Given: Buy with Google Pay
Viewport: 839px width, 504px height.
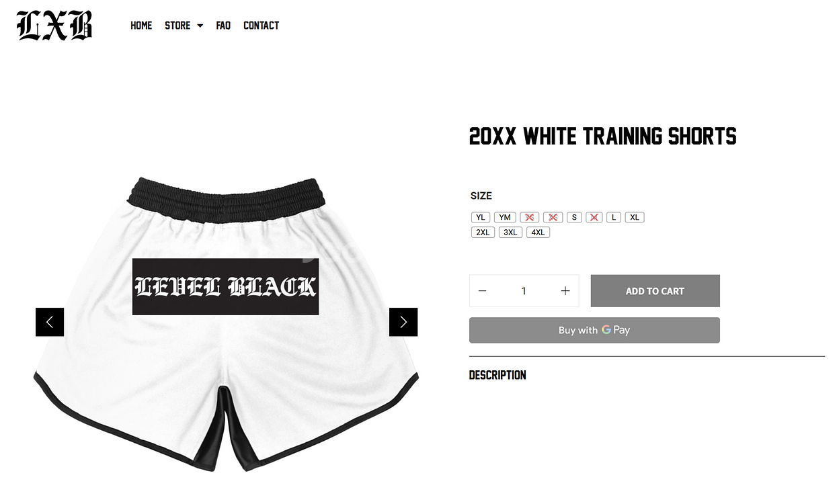Looking at the screenshot, I should tap(594, 330).
